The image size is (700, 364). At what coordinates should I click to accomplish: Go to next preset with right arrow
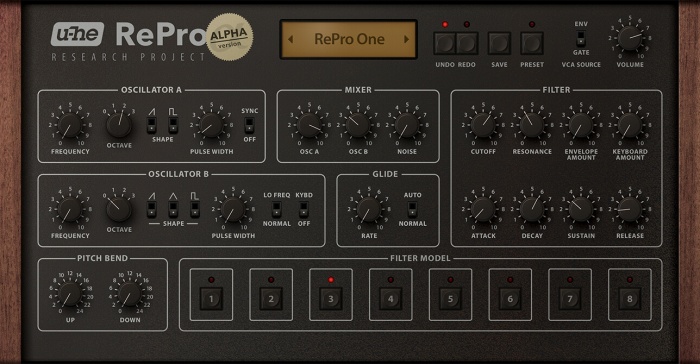tap(406, 39)
